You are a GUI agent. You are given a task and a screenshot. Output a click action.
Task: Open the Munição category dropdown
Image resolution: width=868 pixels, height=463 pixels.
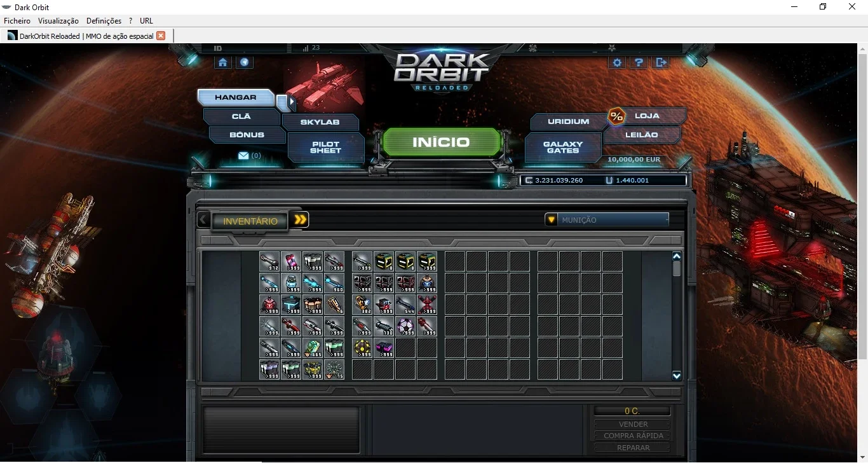pyautogui.click(x=607, y=219)
